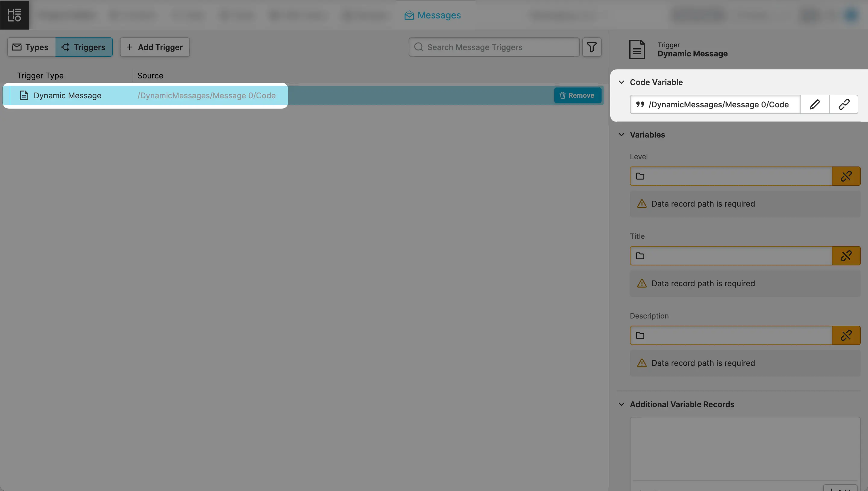Image resolution: width=868 pixels, height=491 pixels.
Task: Click the pencil edit icon for Code Variable
Action: [x=815, y=105]
